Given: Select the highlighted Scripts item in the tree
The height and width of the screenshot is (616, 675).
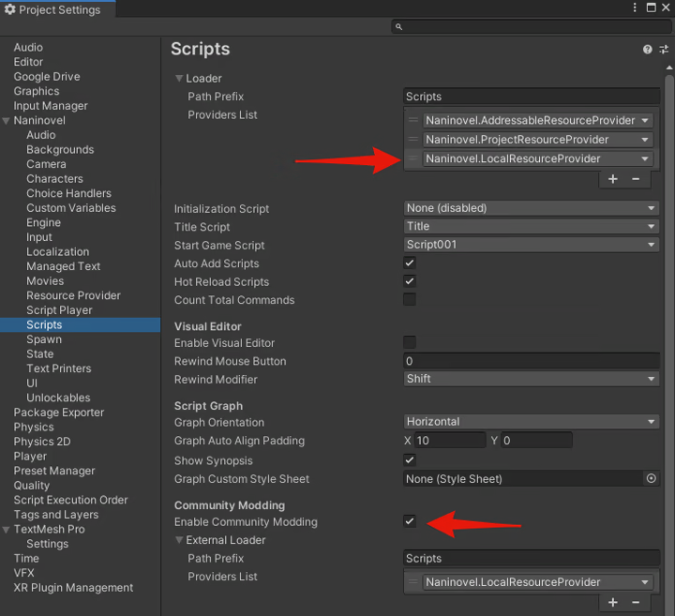Looking at the screenshot, I should pyautogui.click(x=80, y=325).
